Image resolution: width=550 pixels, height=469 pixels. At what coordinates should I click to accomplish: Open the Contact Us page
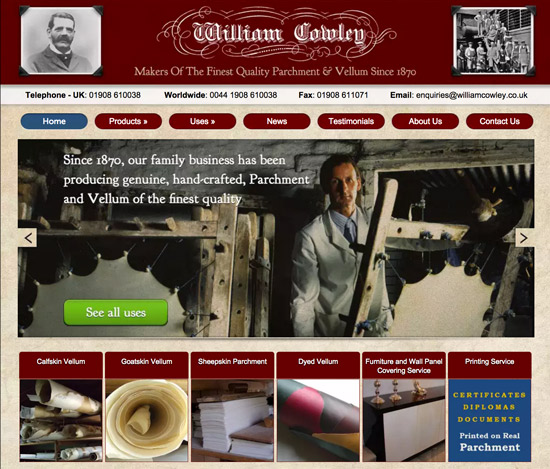(499, 121)
